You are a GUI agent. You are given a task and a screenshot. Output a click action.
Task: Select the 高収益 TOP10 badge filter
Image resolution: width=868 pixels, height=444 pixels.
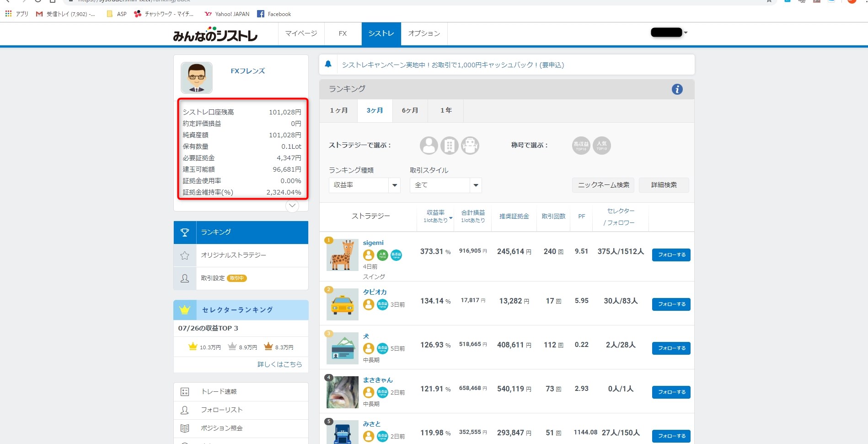click(x=581, y=146)
